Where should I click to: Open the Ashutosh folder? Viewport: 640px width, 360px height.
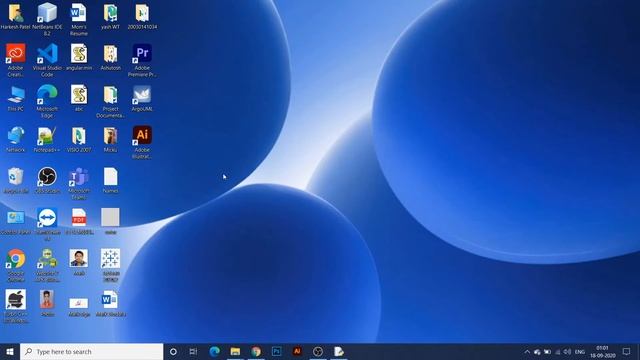(x=110, y=54)
